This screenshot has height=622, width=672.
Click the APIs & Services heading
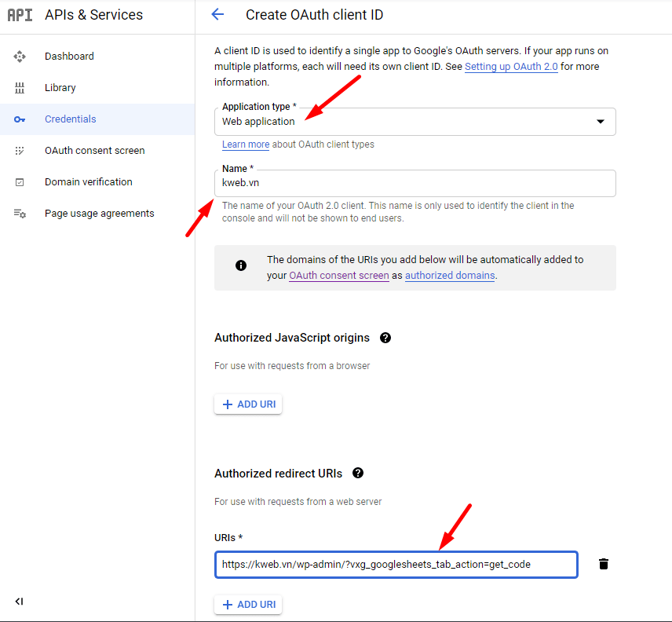pyautogui.click(x=94, y=15)
